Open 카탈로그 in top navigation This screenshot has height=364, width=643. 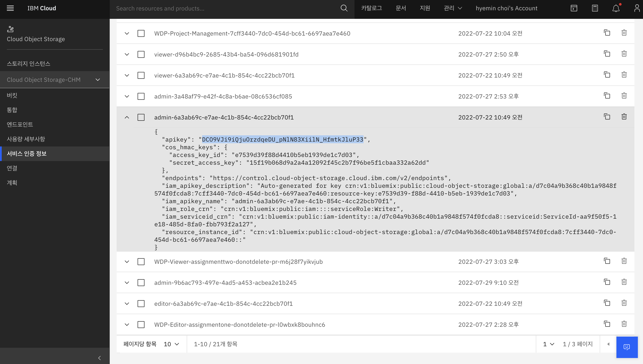coord(371,8)
